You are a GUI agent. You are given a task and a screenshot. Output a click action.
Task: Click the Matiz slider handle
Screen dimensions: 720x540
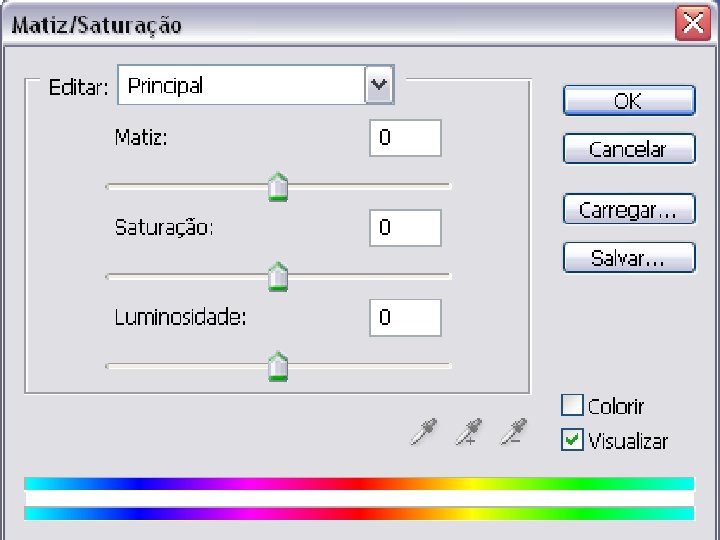tap(278, 186)
